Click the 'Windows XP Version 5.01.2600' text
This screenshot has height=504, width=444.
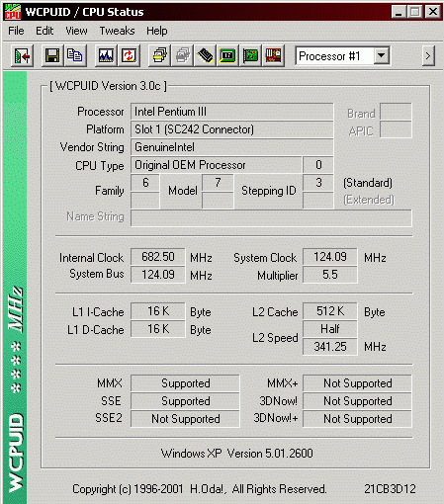click(236, 454)
